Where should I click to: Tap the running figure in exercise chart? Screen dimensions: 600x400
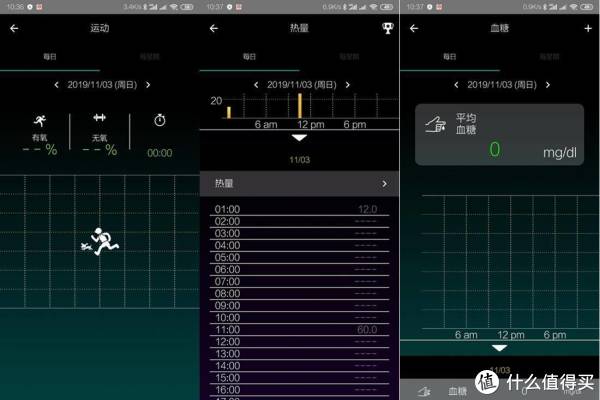100,242
